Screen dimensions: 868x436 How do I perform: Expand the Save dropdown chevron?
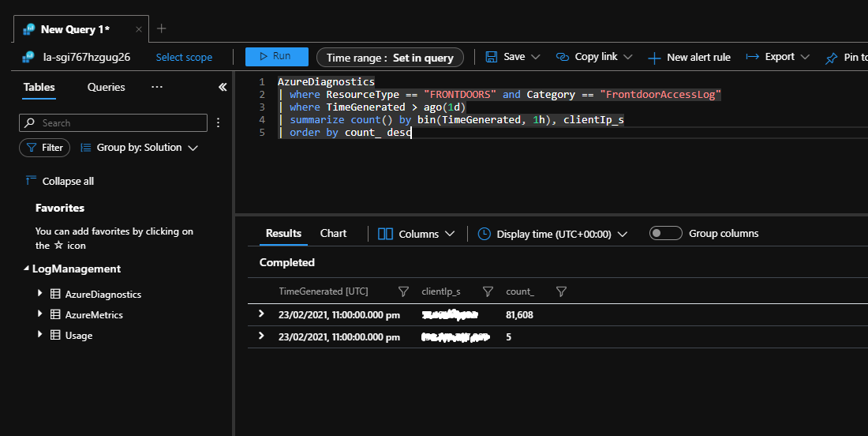[535, 57]
